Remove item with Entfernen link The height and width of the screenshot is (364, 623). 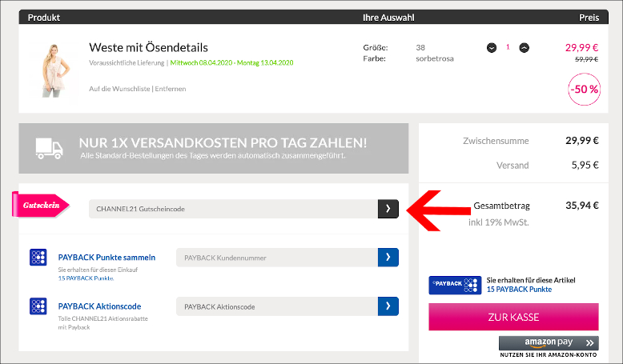tap(171, 89)
